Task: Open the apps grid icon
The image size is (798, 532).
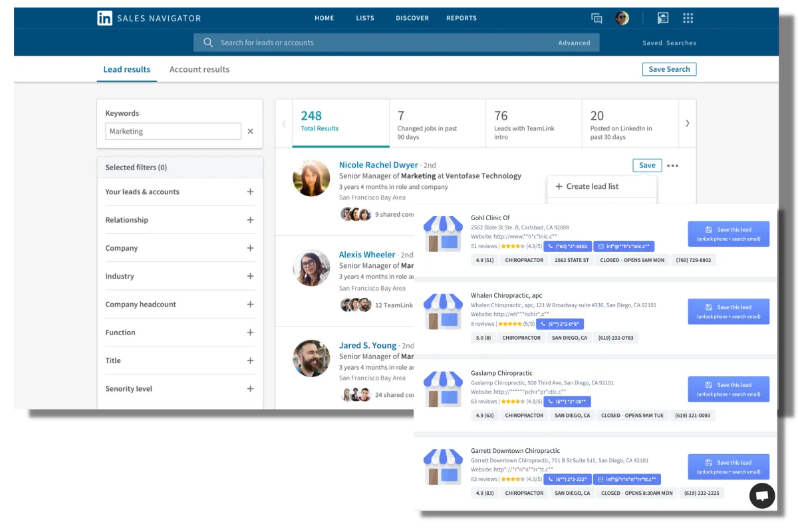Action: click(x=688, y=19)
